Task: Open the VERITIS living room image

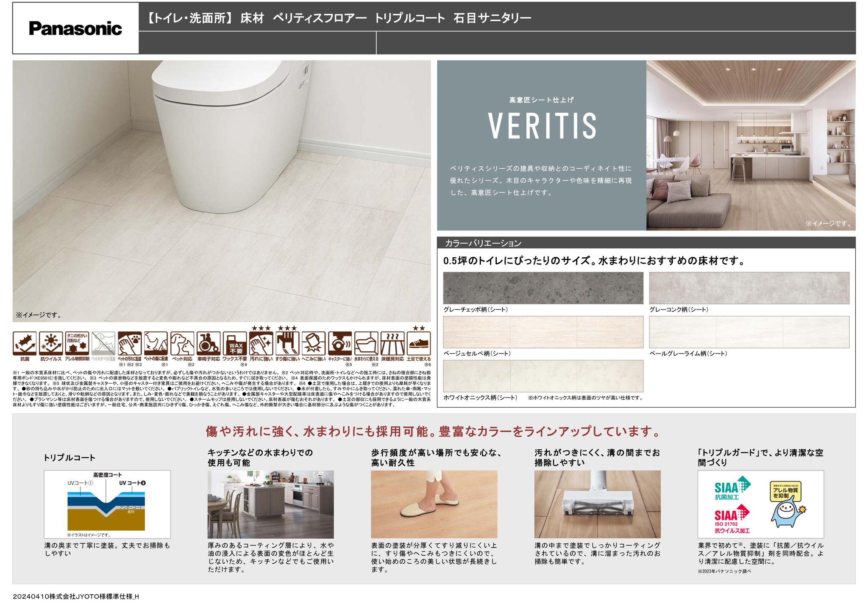Action: [751, 145]
